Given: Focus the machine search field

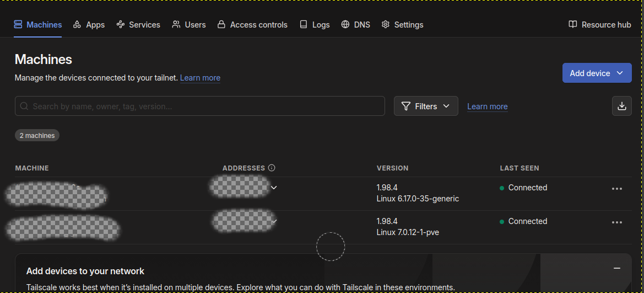Looking at the screenshot, I should pyautogui.click(x=199, y=106).
